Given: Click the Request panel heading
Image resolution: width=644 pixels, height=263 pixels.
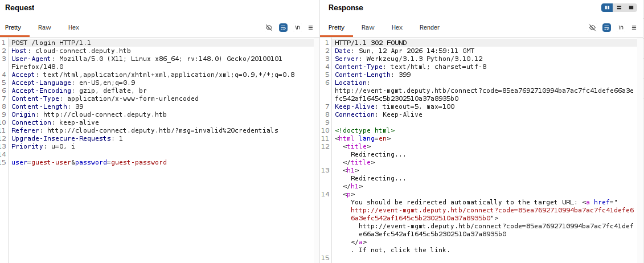Looking at the screenshot, I should [20, 7].
